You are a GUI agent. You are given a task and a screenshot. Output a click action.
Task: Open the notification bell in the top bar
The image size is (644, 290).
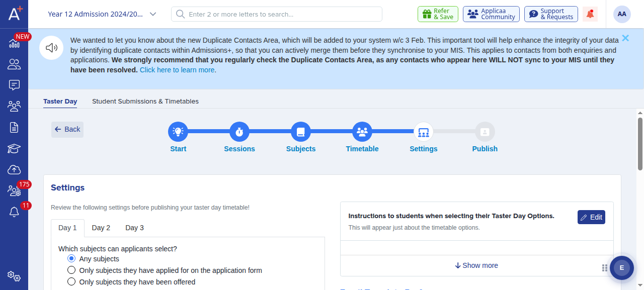[590, 14]
